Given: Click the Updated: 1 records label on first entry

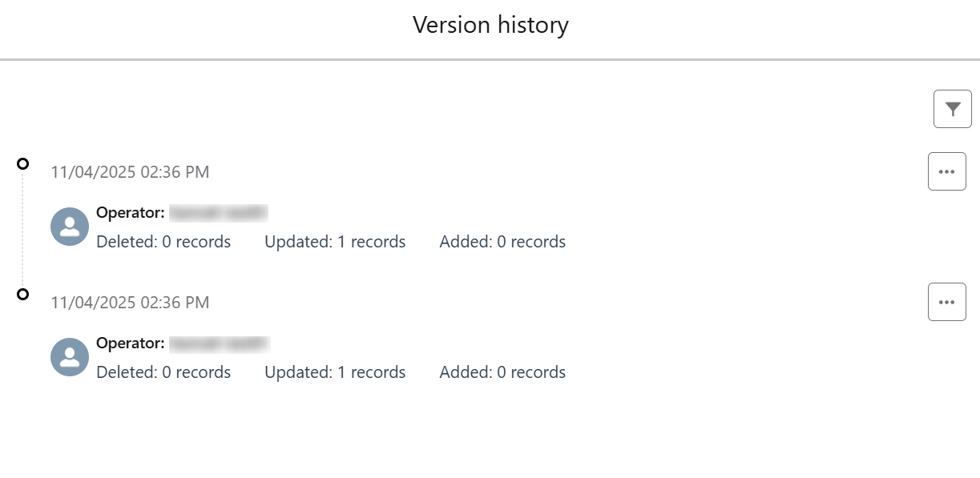Looking at the screenshot, I should coord(335,241).
